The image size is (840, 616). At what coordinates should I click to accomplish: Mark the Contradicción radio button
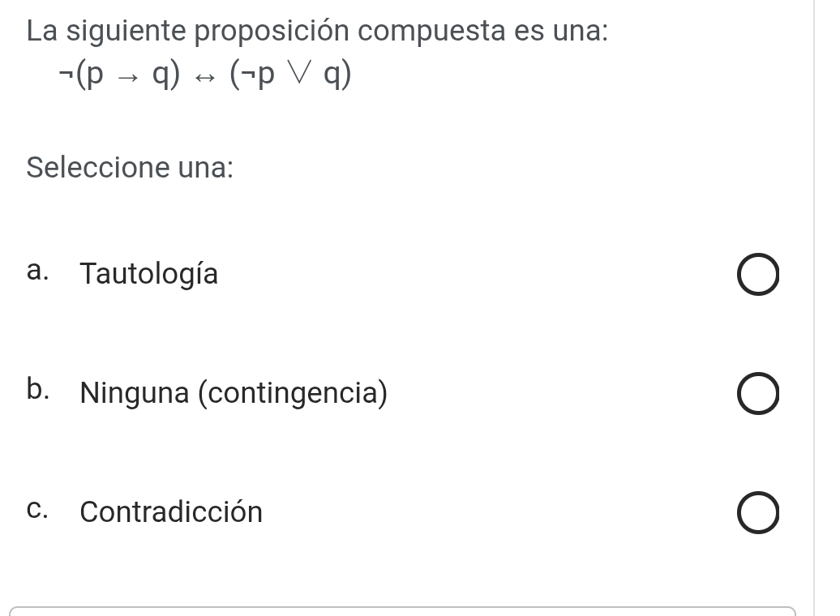(x=758, y=512)
